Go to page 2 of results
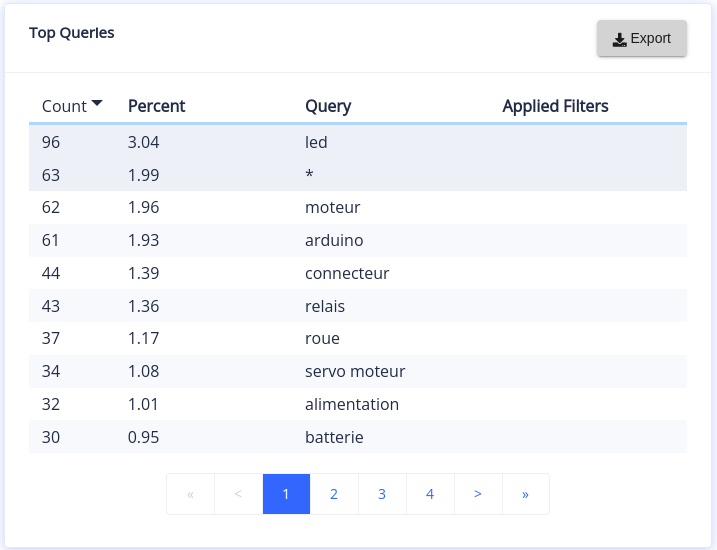 (x=334, y=494)
